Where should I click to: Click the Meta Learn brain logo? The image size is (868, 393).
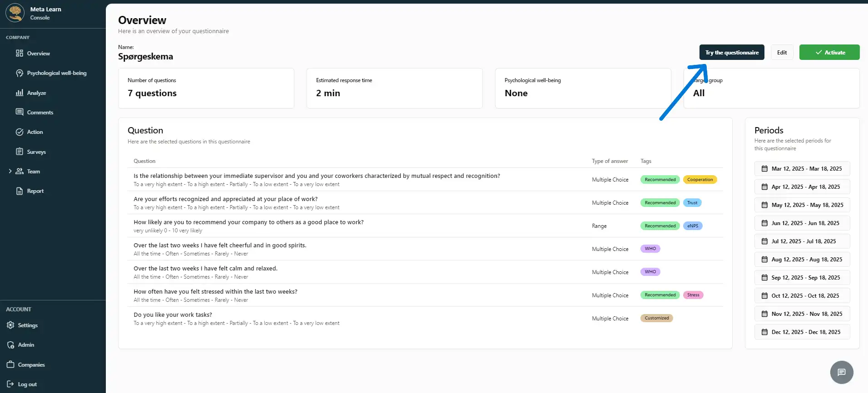point(15,13)
